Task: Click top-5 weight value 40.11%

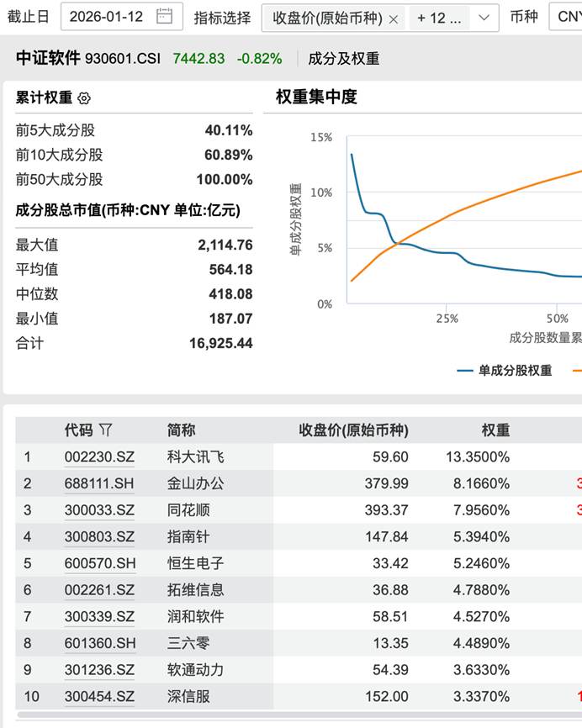Action: (x=229, y=130)
